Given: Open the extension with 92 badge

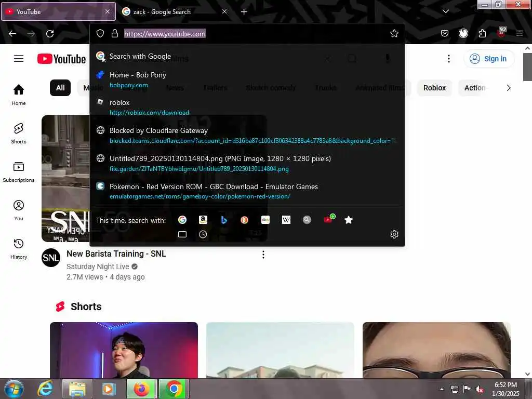Looking at the screenshot, I should [x=501, y=33].
